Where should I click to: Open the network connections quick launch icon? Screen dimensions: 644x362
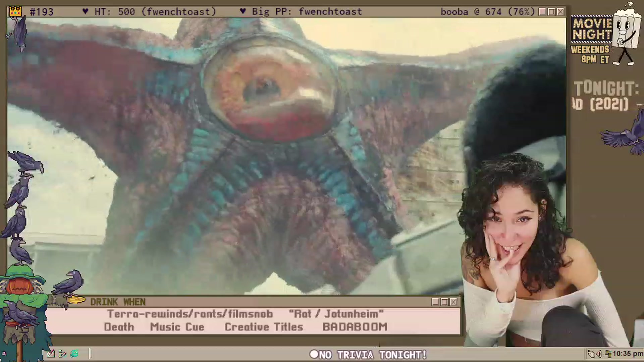point(62,353)
